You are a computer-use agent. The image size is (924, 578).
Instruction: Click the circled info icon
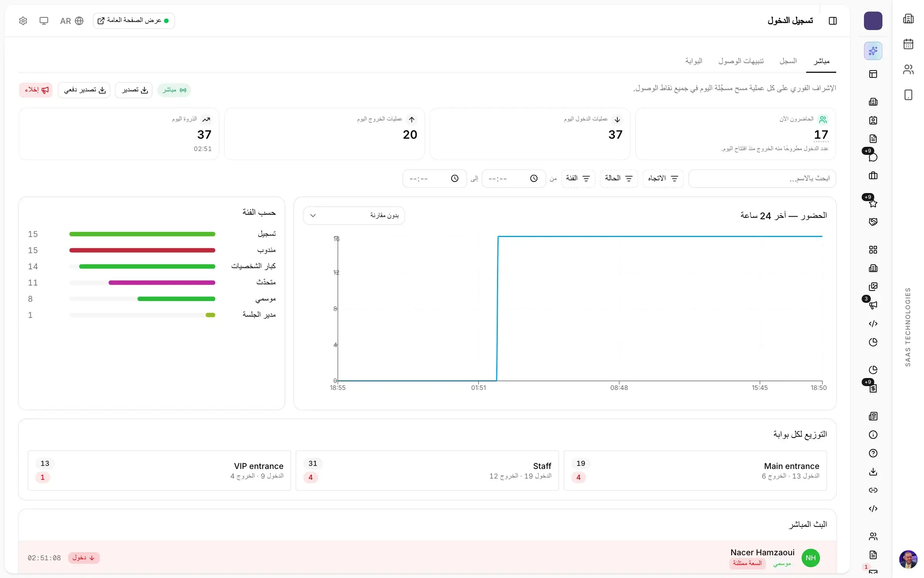coord(873,435)
